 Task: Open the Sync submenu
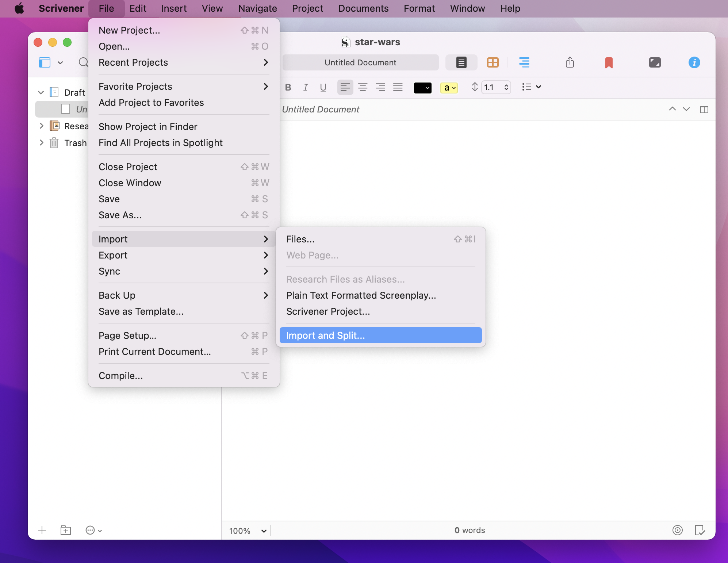tap(184, 271)
